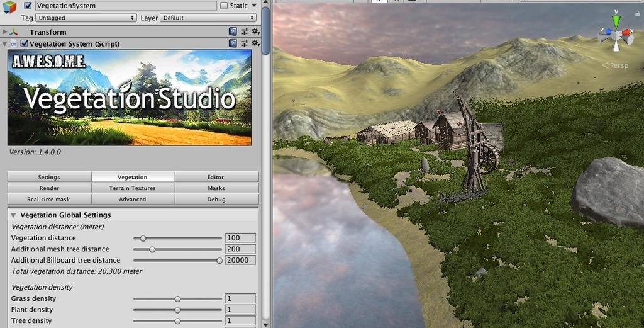
Task: Click the 'Vegetation distance: (meter)' heading
Action: [57, 227]
